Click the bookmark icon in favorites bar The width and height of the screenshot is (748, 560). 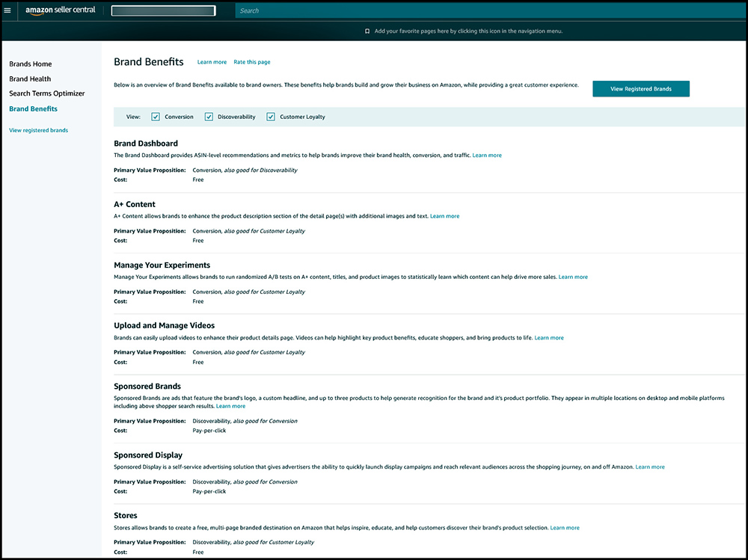coord(367,31)
